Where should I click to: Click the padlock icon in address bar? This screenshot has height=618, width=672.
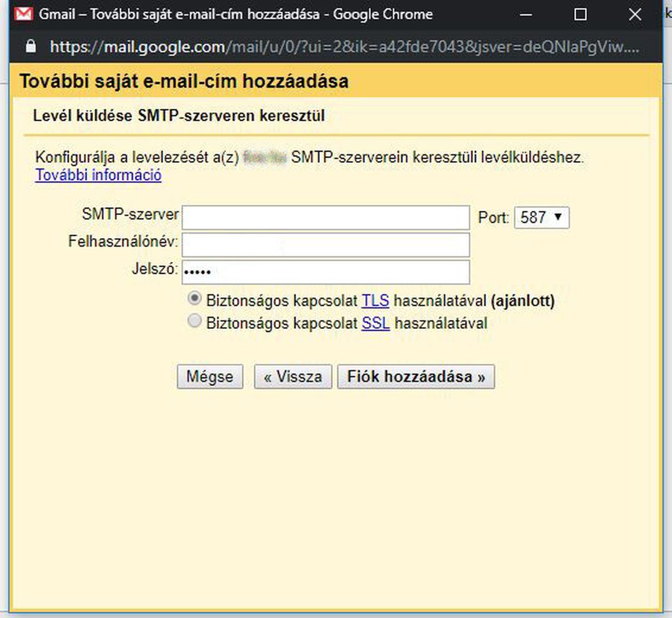(x=31, y=46)
